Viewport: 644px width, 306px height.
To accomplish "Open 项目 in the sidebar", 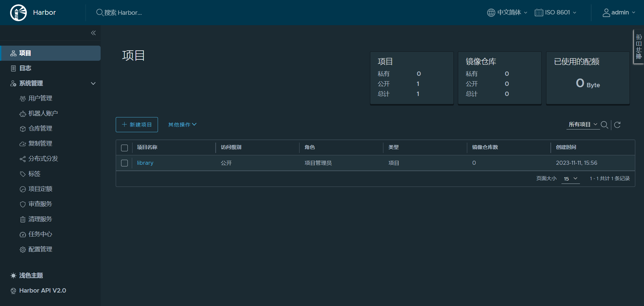I will (x=51, y=53).
